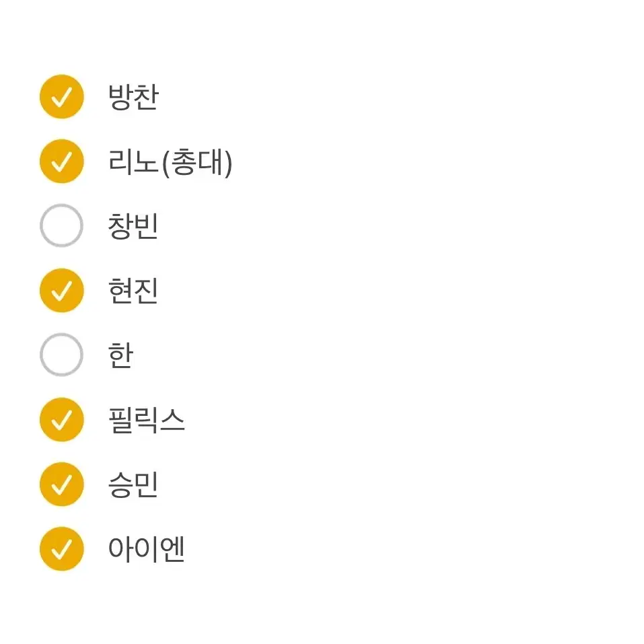644x644 pixels.
Task: Click the 리노(총대) label text
Action: (x=170, y=162)
